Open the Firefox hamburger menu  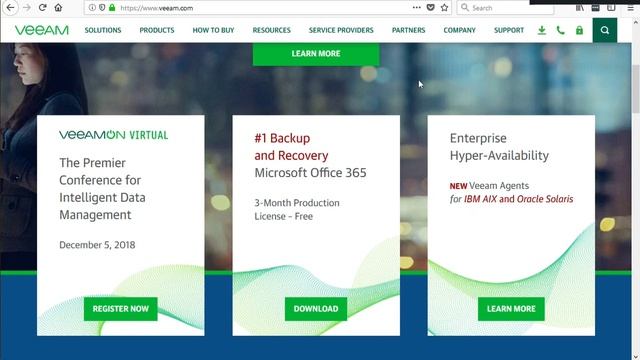[631, 8]
